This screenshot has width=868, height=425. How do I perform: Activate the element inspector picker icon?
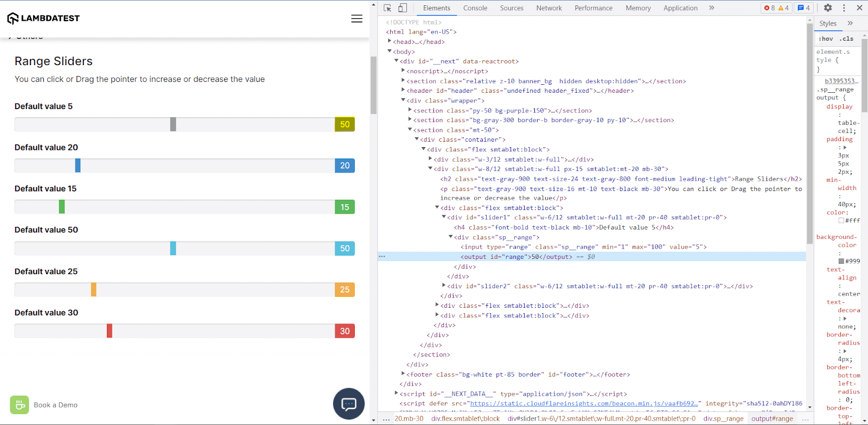387,8
